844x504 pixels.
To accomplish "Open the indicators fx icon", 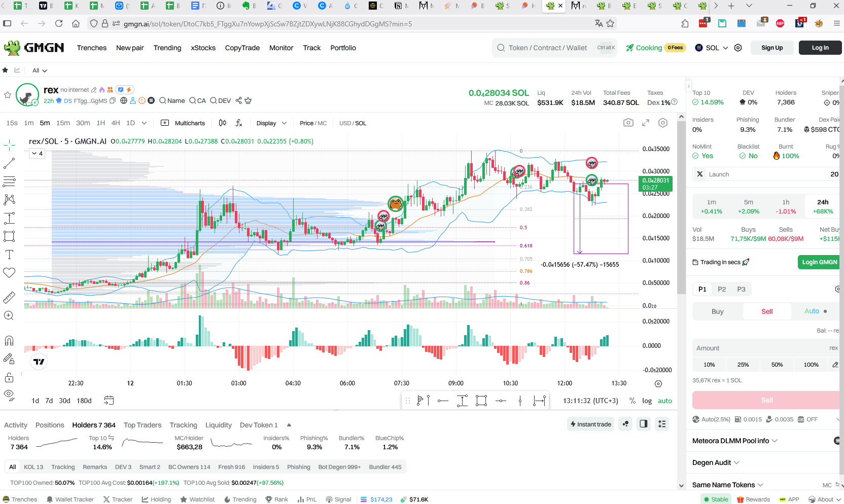I will click(x=239, y=123).
